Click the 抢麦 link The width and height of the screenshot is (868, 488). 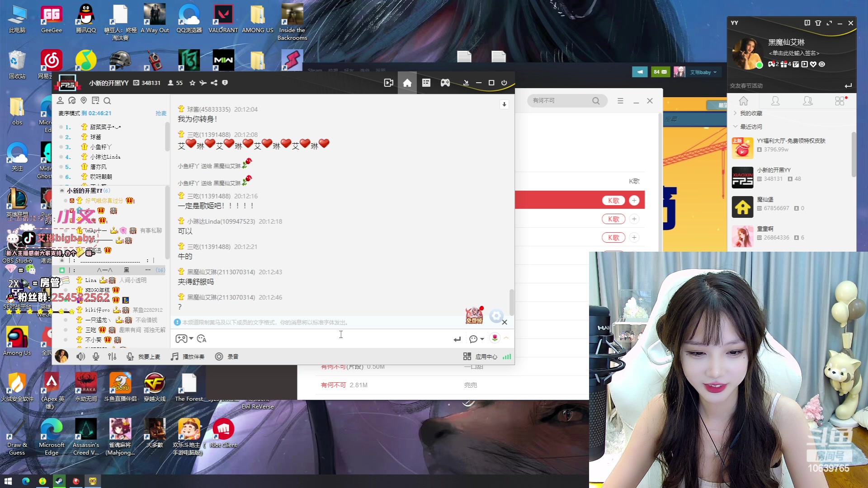pyautogui.click(x=161, y=113)
